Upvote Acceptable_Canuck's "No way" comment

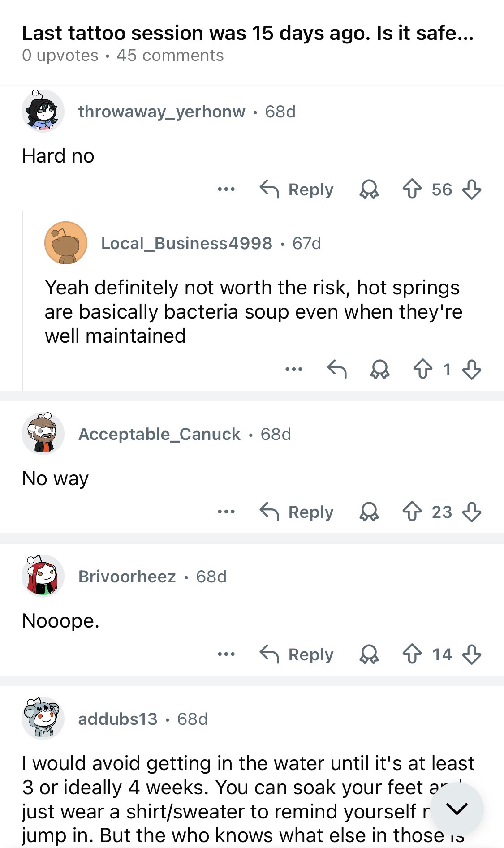click(x=412, y=512)
